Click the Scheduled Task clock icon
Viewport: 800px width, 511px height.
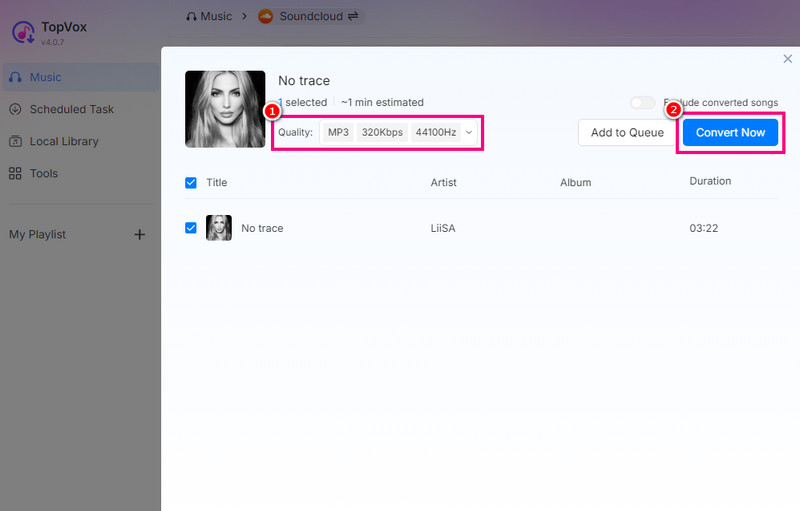pyautogui.click(x=15, y=109)
